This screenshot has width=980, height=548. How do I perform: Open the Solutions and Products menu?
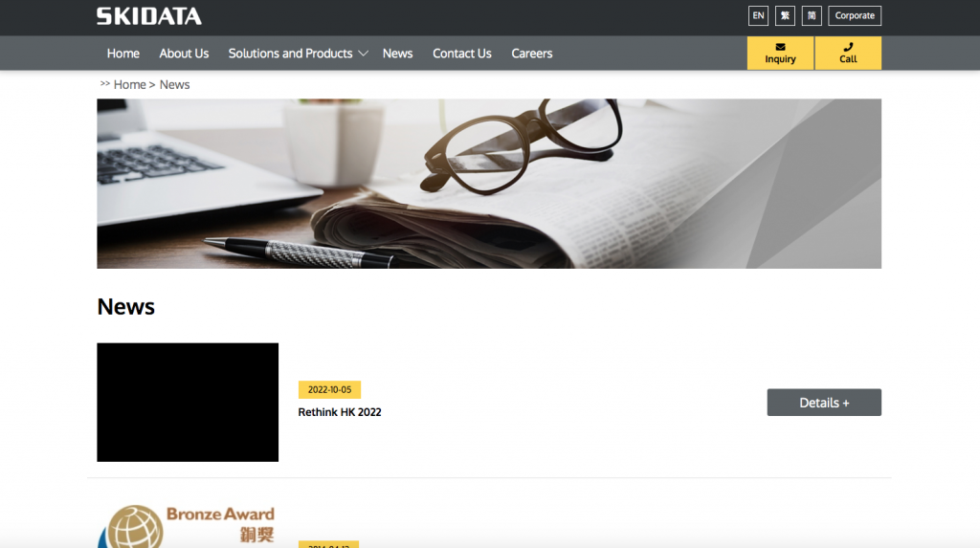290,54
